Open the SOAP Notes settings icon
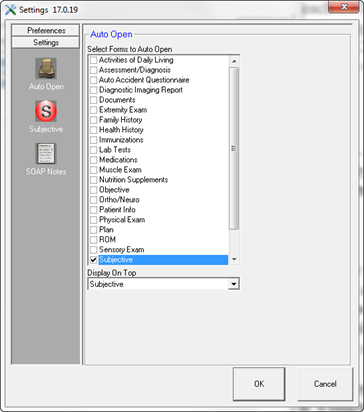364x412 pixels. click(x=46, y=154)
